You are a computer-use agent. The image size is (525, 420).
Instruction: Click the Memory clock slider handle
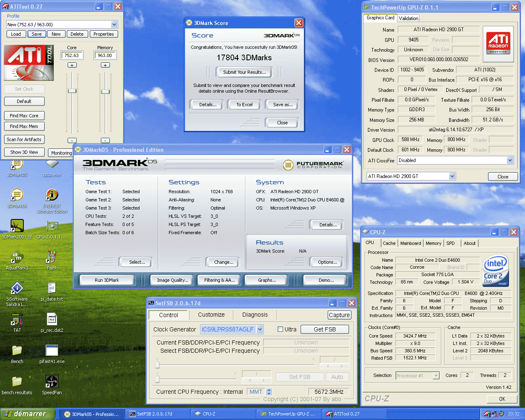(105, 91)
